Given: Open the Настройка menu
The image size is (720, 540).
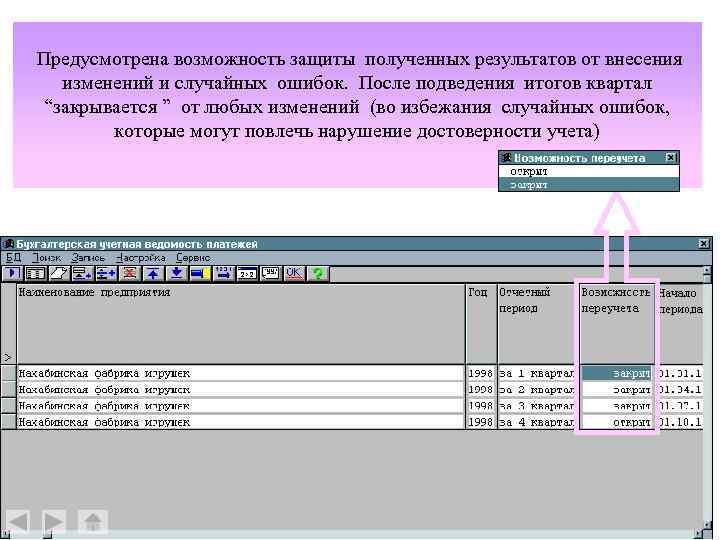Looking at the screenshot, I should coord(141,258).
